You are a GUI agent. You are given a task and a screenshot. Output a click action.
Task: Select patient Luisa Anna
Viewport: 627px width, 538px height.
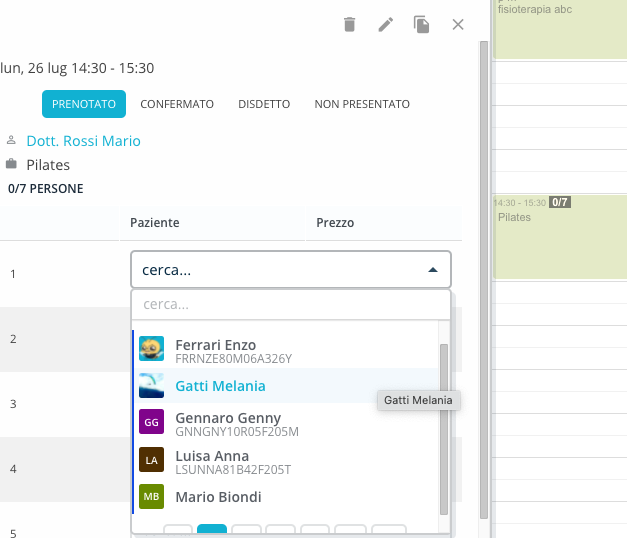(x=286, y=460)
